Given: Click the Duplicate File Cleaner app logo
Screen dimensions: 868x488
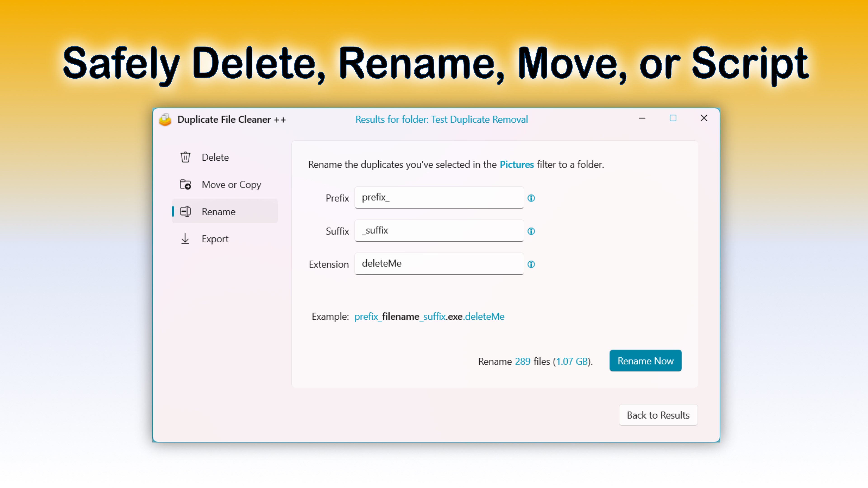Looking at the screenshot, I should [165, 120].
